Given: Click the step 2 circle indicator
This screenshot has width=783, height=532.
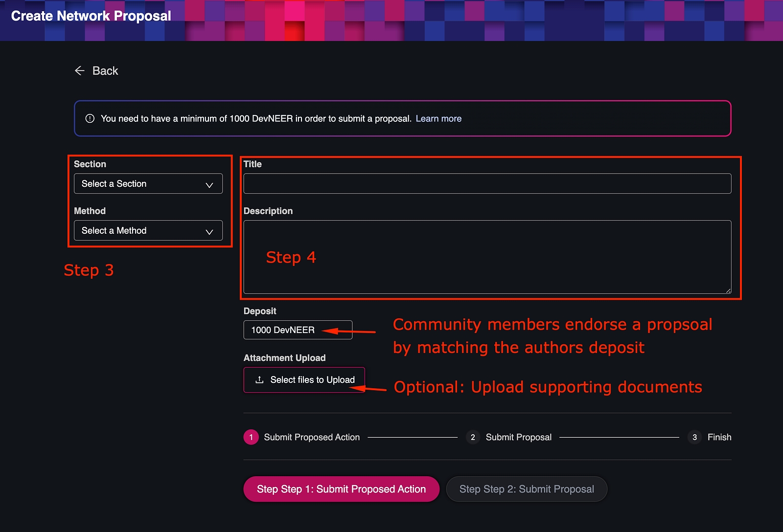Looking at the screenshot, I should tap(473, 437).
